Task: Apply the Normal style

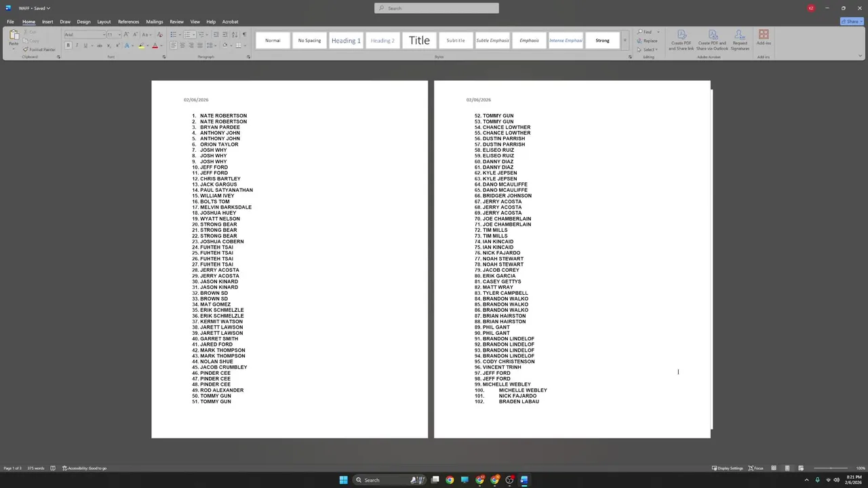Action: coord(273,41)
